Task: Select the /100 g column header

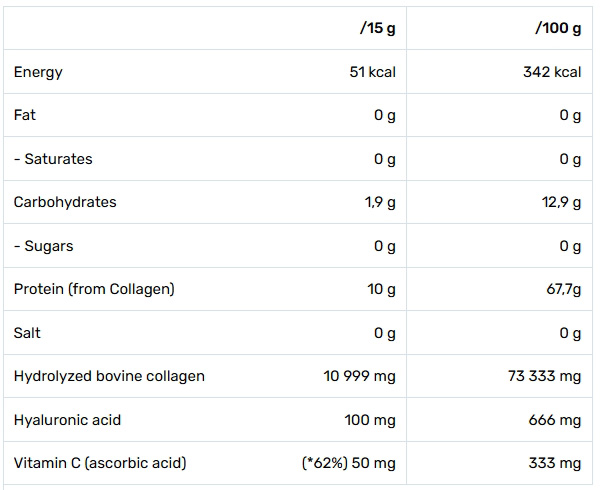Action: click(x=559, y=28)
